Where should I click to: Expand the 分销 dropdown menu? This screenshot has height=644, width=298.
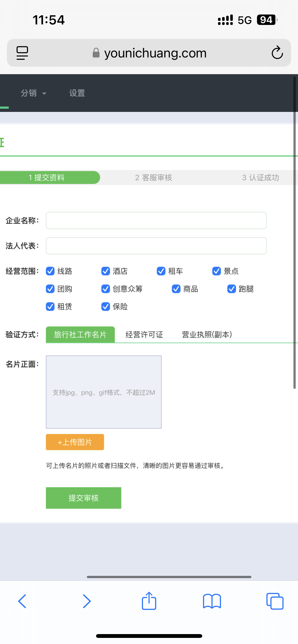click(33, 93)
